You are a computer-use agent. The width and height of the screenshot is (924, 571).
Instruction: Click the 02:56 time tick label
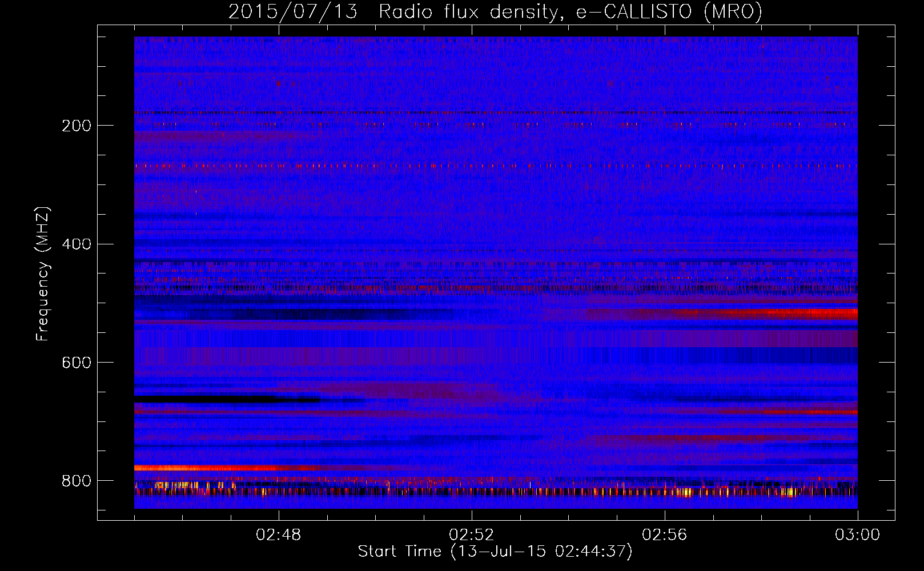pyautogui.click(x=665, y=535)
